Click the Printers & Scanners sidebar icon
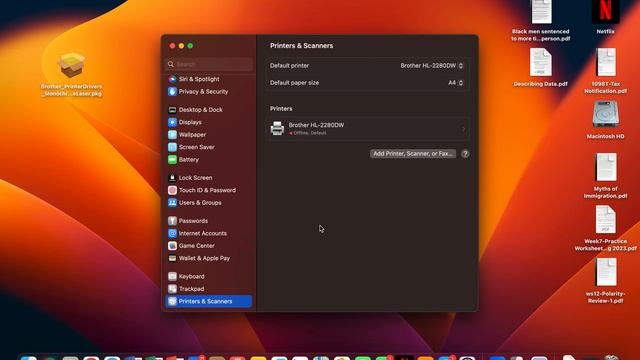 coord(172,301)
